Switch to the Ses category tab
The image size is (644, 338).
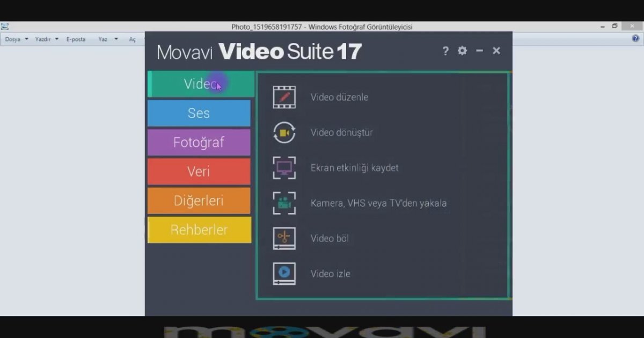click(x=199, y=113)
